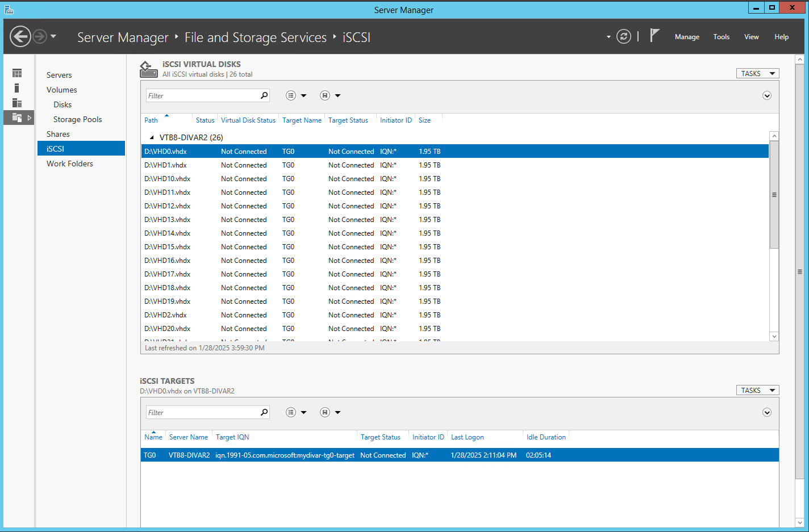Open TASKS dropdown for iSCSI Virtual Disks
This screenshot has width=809, height=532.
[x=758, y=73]
